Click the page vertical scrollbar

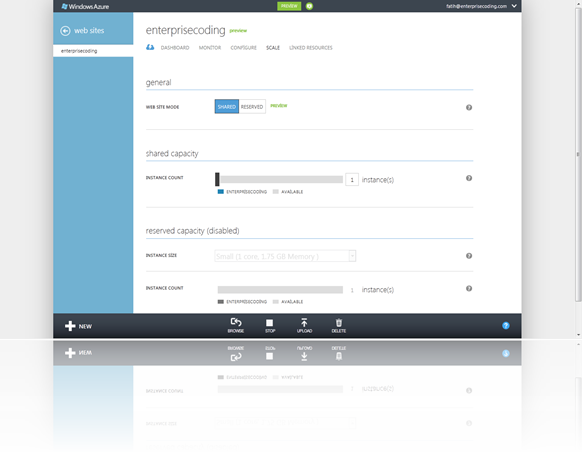tap(578, 154)
